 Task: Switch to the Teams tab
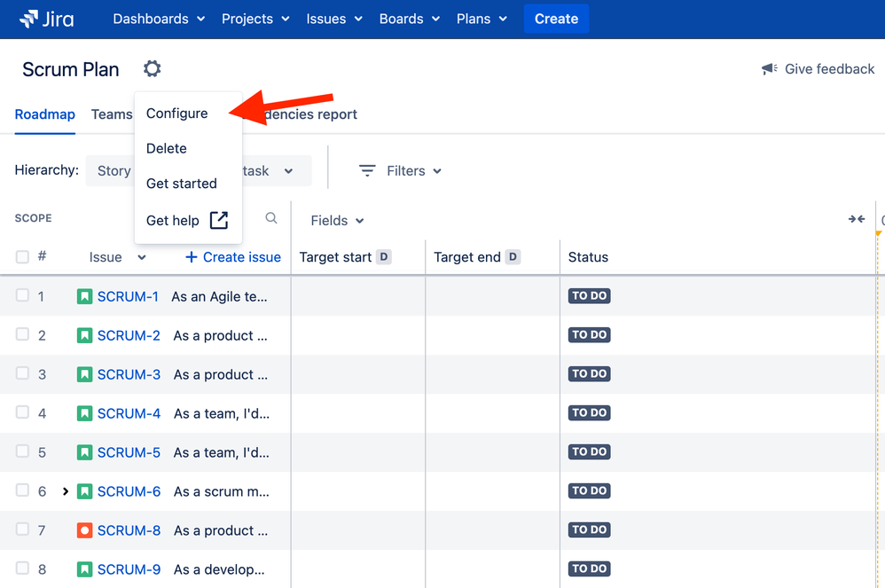112,114
